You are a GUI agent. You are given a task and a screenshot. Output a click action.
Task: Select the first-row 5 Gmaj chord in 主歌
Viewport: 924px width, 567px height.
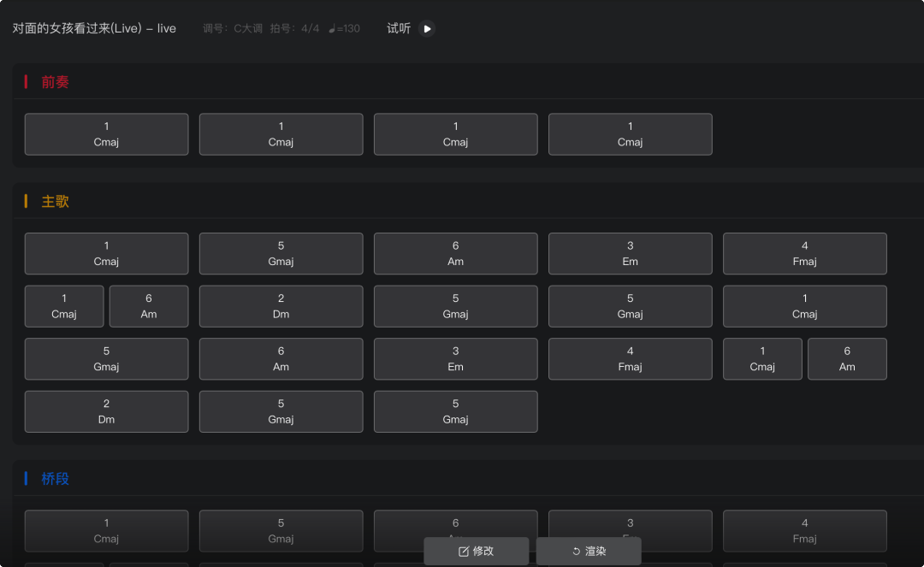point(281,254)
